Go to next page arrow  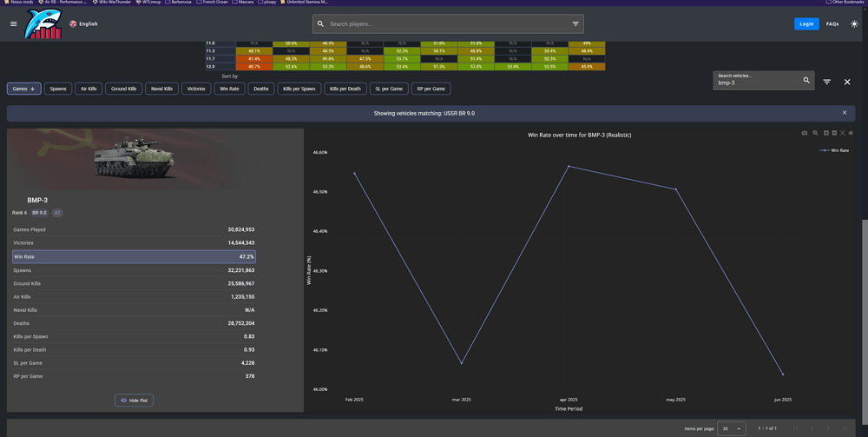[x=828, y=428]
